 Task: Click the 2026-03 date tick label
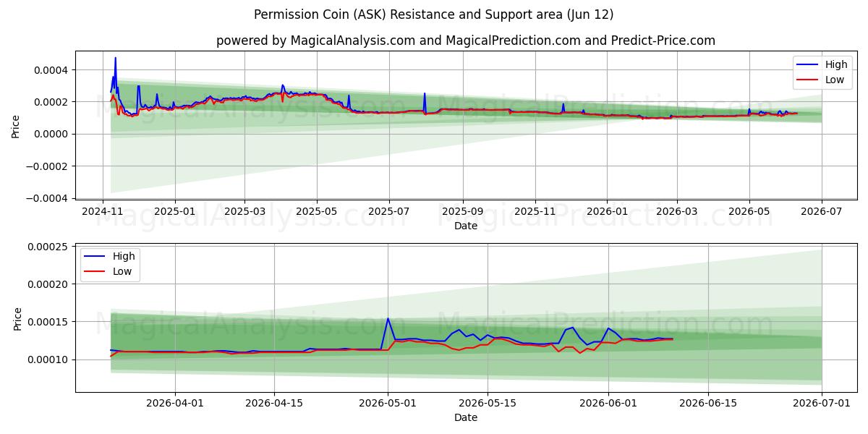pyautogui.click(x=677, y=211)
